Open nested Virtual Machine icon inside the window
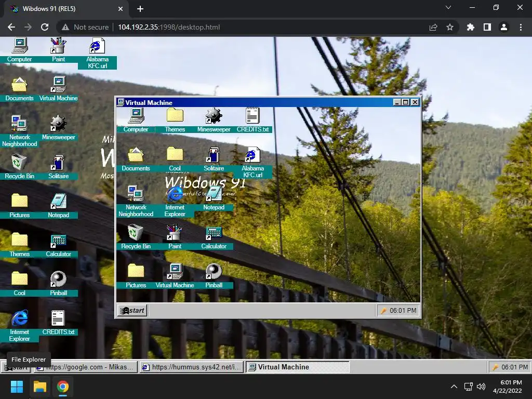Viewport: 532px width, 399px height. (x=175, y=276)
